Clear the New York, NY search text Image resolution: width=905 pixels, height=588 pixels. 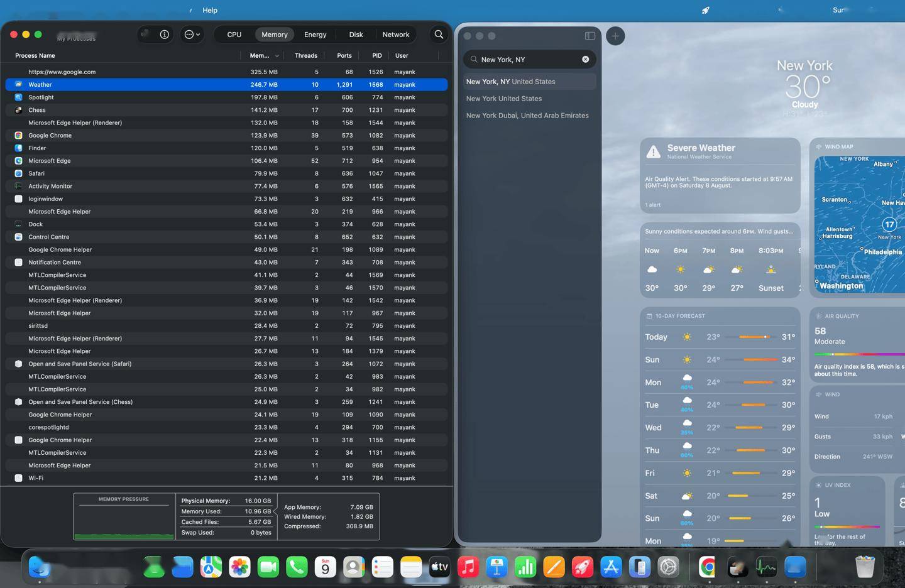point(585,59)
